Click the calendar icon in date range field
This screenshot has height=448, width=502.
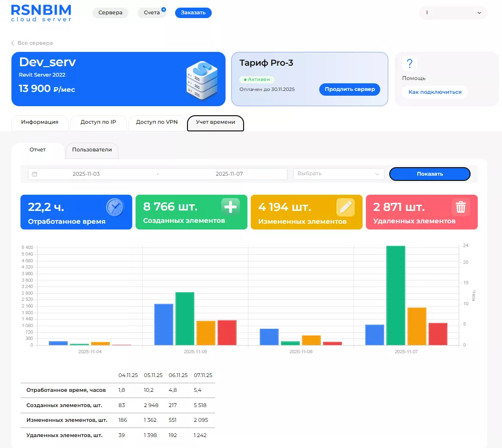[35, 174]
